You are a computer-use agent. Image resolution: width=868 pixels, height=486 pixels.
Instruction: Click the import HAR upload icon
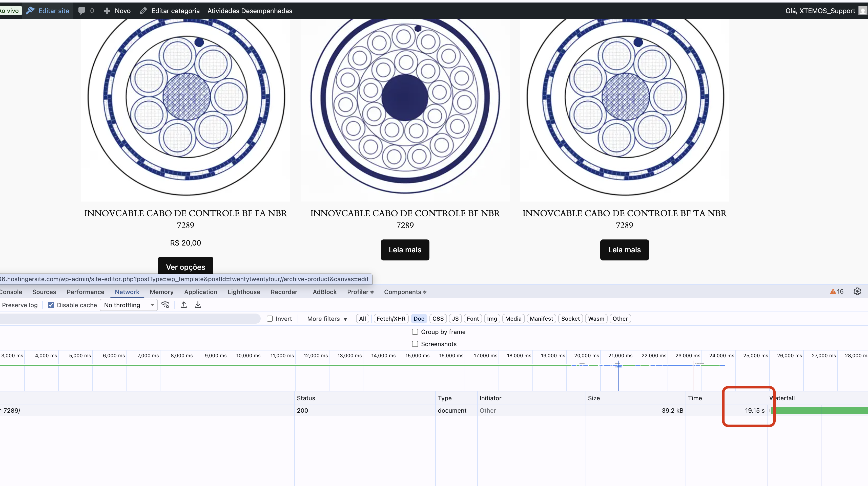tap(184, 305)
